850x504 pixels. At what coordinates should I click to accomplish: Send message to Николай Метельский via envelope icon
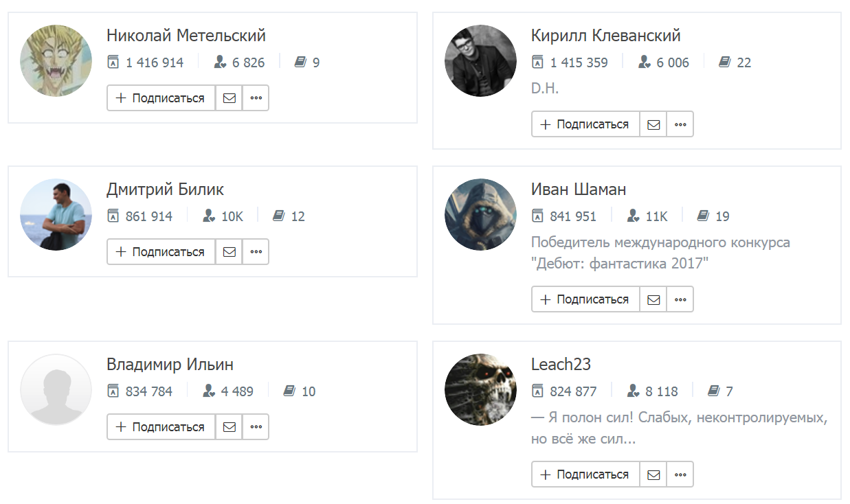(x=229, y=98)
